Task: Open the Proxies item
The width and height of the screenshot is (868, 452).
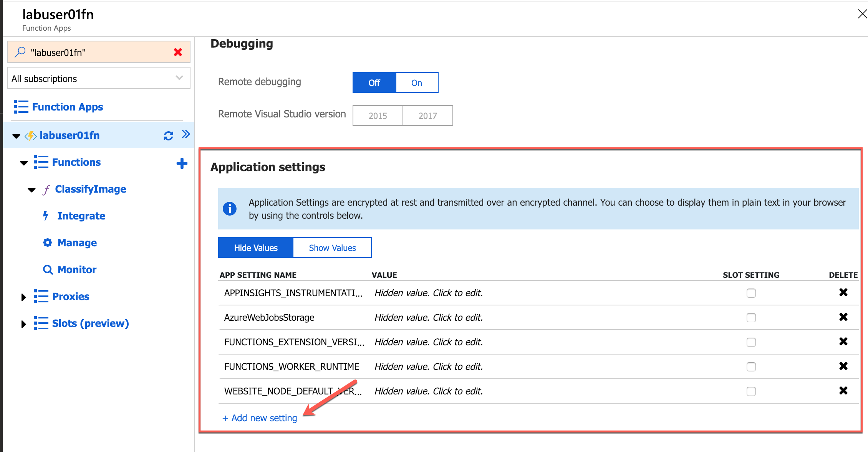Action: click(x=71, y=296)
